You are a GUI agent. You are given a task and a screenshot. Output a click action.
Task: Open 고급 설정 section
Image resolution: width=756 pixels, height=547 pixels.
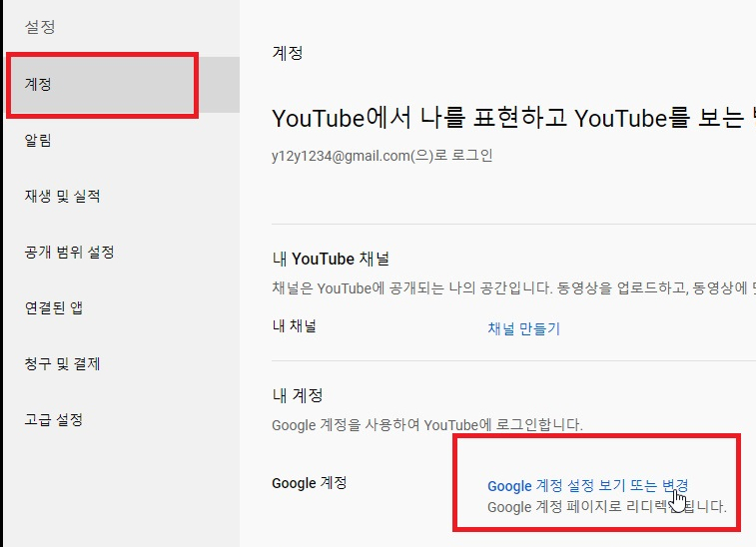tap(123, 420)
